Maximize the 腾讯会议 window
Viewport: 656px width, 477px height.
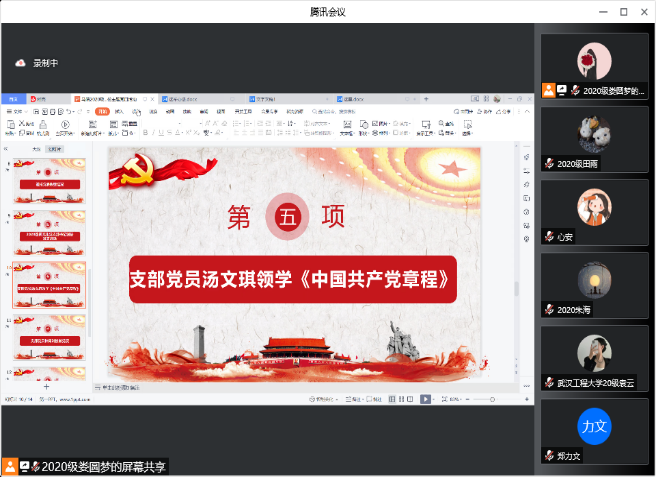(623, 12)
